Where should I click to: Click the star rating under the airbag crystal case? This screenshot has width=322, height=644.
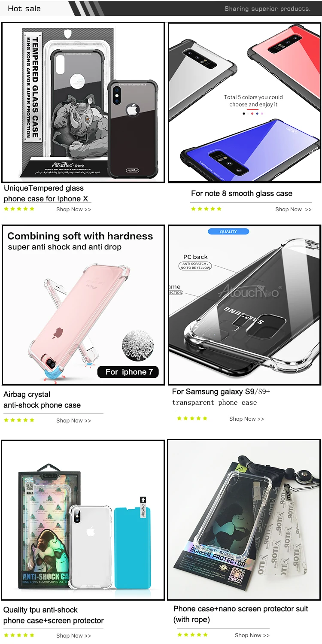tap(19, 420)
